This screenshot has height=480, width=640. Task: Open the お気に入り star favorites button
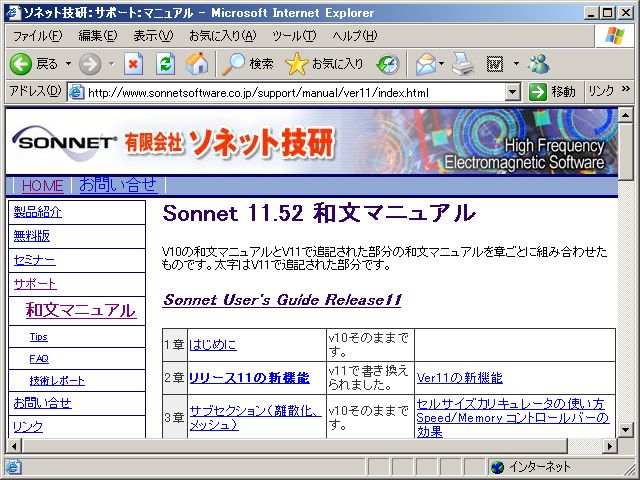coord(324,64)
